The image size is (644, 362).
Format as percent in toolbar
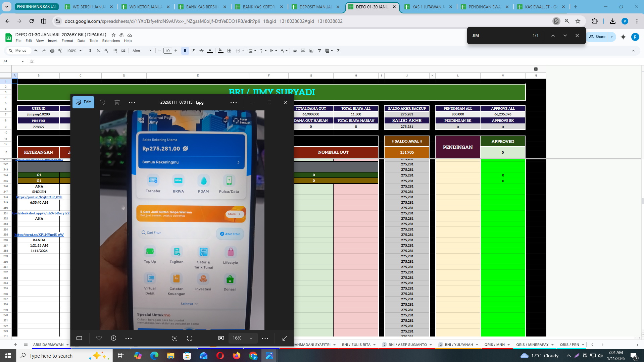click(x=98, y=51)
